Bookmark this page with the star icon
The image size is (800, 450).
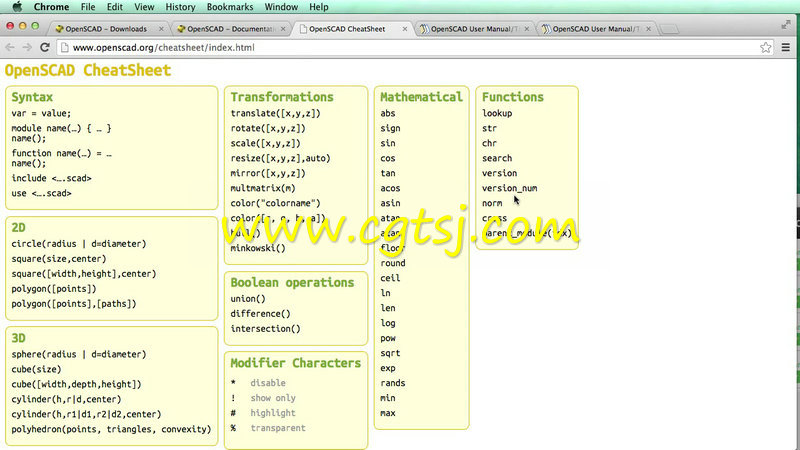pos(765,47)
